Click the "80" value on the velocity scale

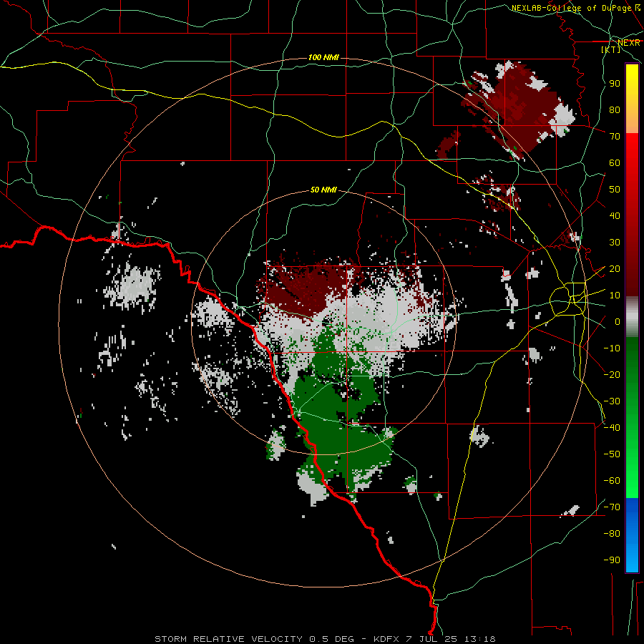point(615,109)
